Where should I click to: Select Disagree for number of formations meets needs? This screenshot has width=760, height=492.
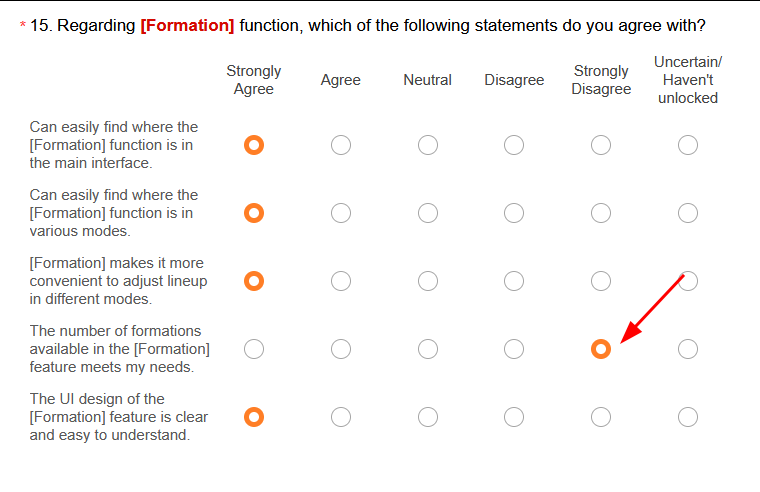[514, 349]
